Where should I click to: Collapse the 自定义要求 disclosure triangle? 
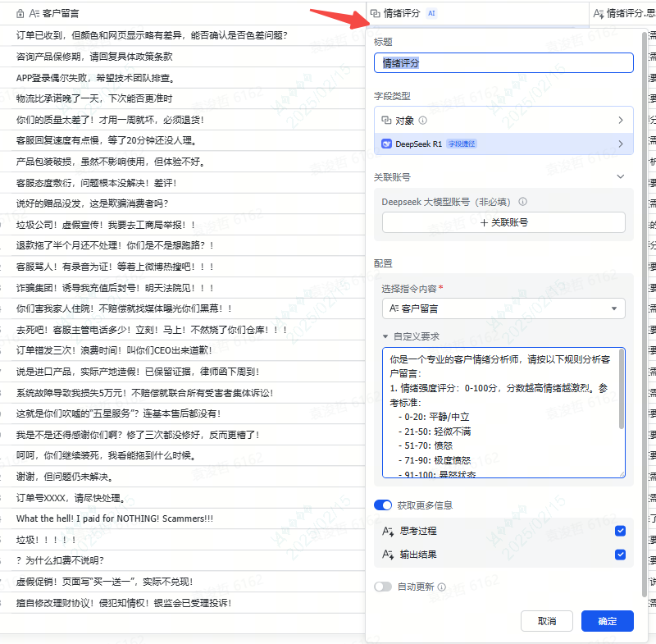[x=386, y=336]
